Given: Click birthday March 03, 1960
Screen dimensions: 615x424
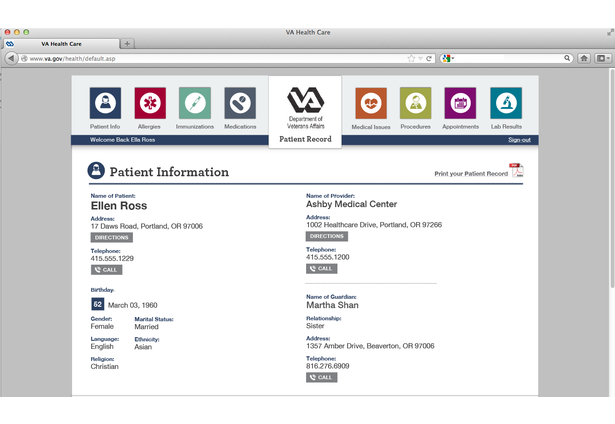Looking at the screenshot, I should click(x=133, y=305).
